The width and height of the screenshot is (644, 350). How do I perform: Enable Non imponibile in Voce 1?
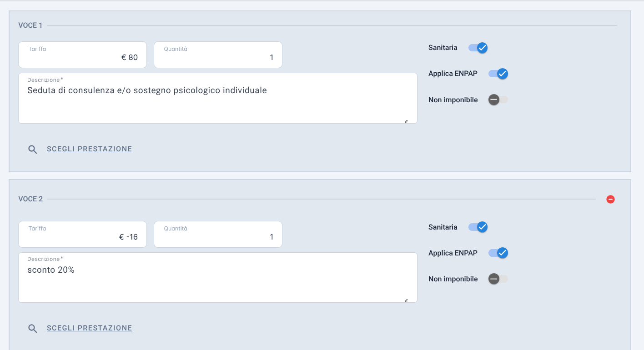pyautogui.click(x=498, y=100)
